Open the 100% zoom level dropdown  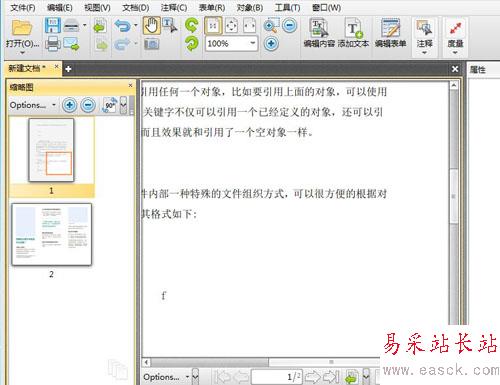coord(252,43)
